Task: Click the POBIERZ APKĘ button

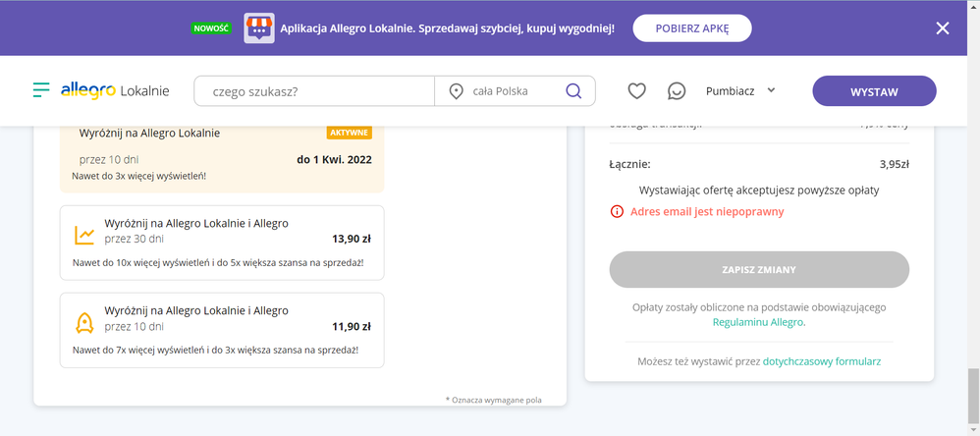Action: click(692, 28)
